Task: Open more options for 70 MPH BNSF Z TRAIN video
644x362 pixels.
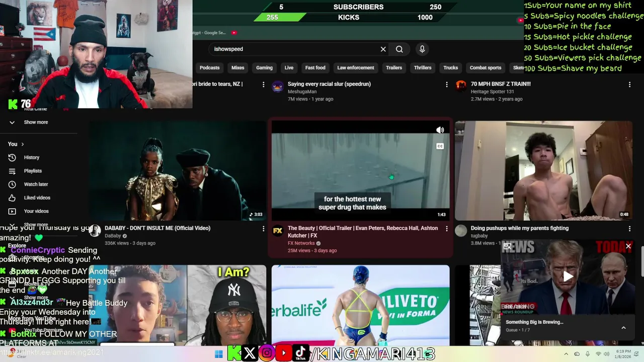Action: pos(629,85)
